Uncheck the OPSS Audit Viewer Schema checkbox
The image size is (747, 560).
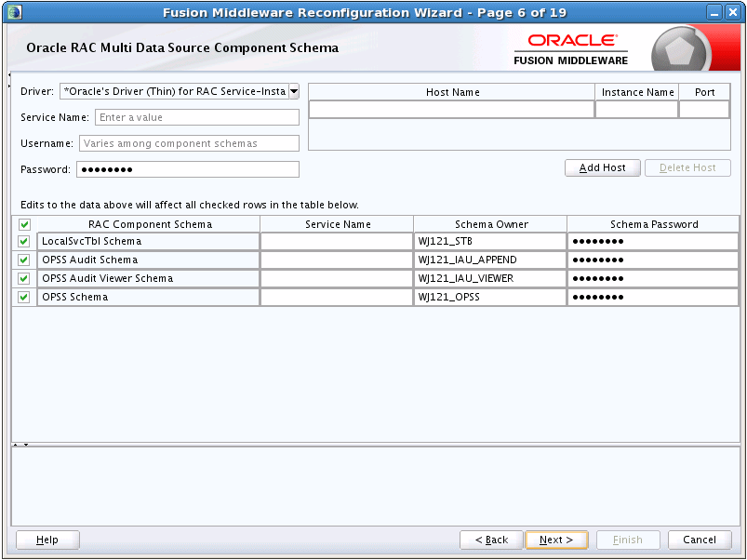point(24,278)
